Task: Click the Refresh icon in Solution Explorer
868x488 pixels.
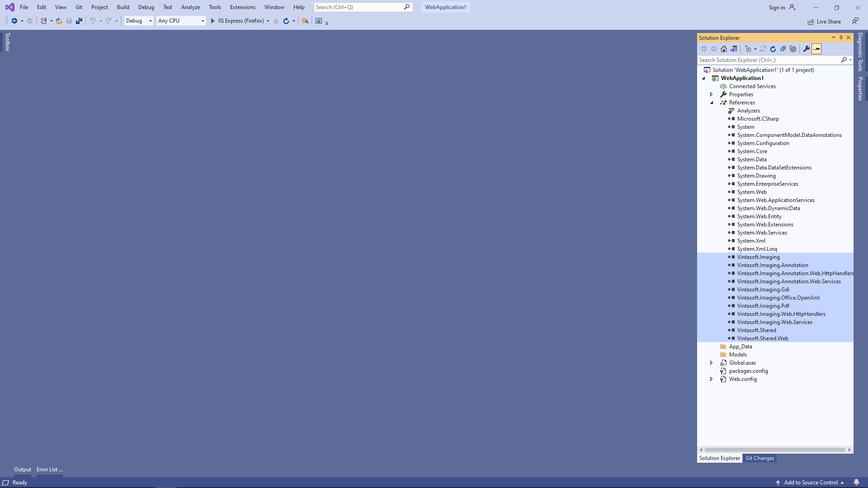Action: click(x=773, y=49)
